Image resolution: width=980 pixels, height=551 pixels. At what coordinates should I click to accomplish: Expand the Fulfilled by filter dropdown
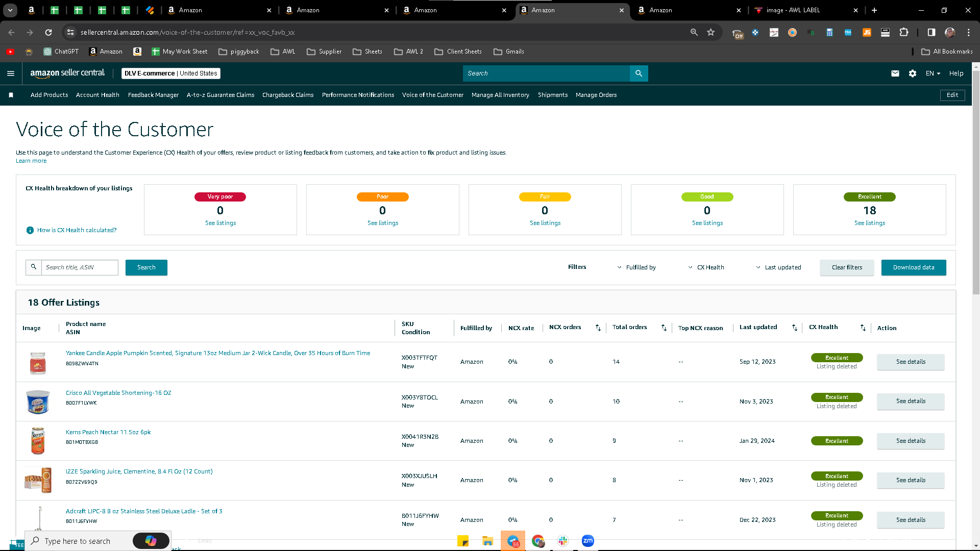(x=636, y=267)
